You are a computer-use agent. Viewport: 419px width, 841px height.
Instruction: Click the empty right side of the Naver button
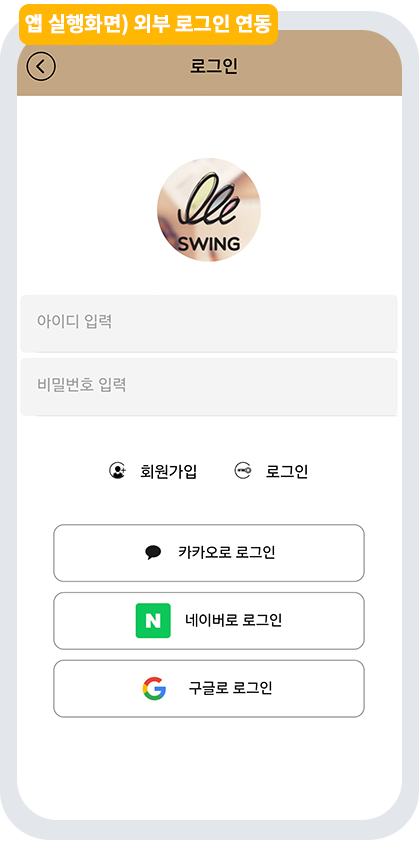click(x=325, y=621)
